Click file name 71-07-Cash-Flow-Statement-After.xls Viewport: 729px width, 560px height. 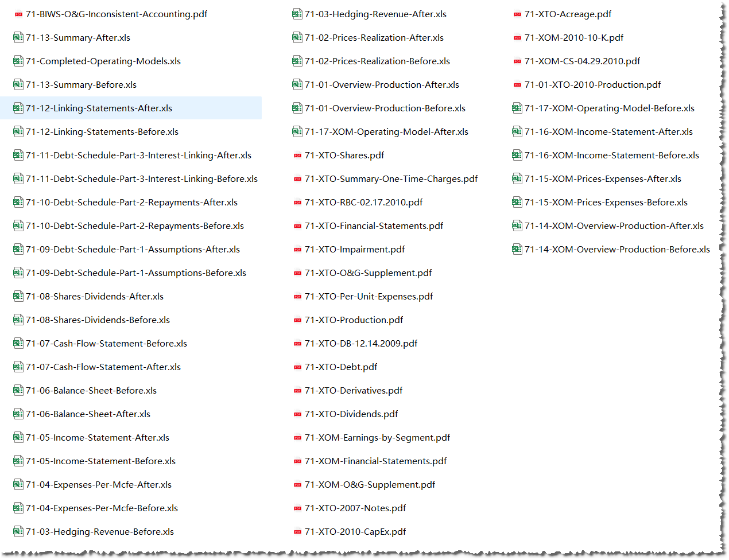coord(103,367)
